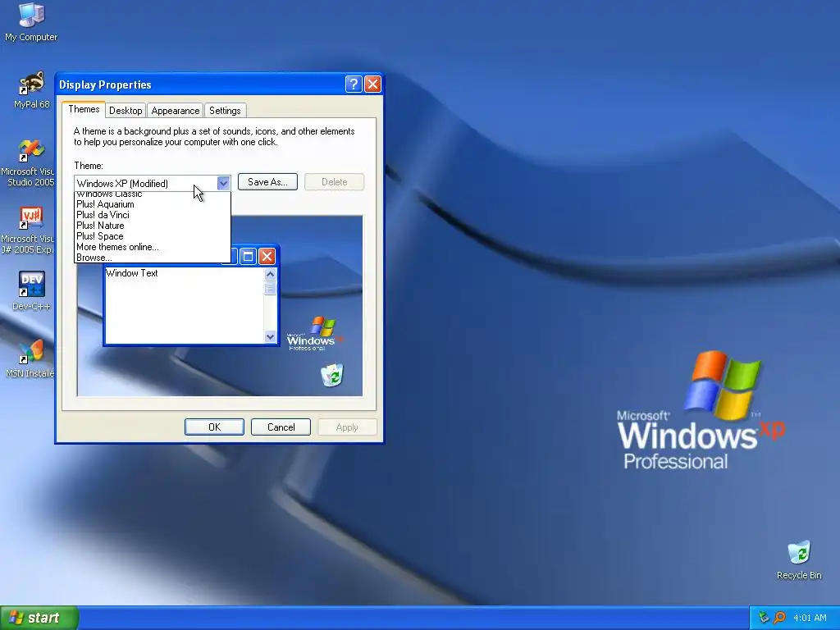Click the OK button
840x630 pixels.
point(214,427)
